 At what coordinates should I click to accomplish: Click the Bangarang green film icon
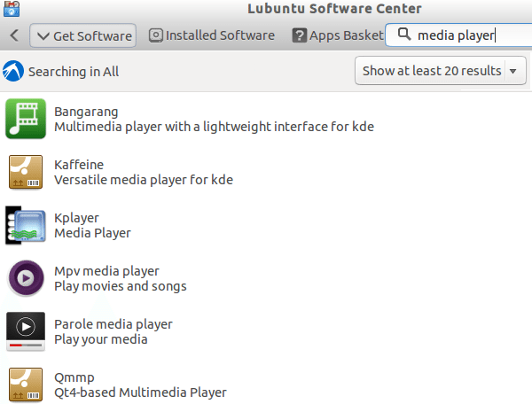tap(26, 119)
